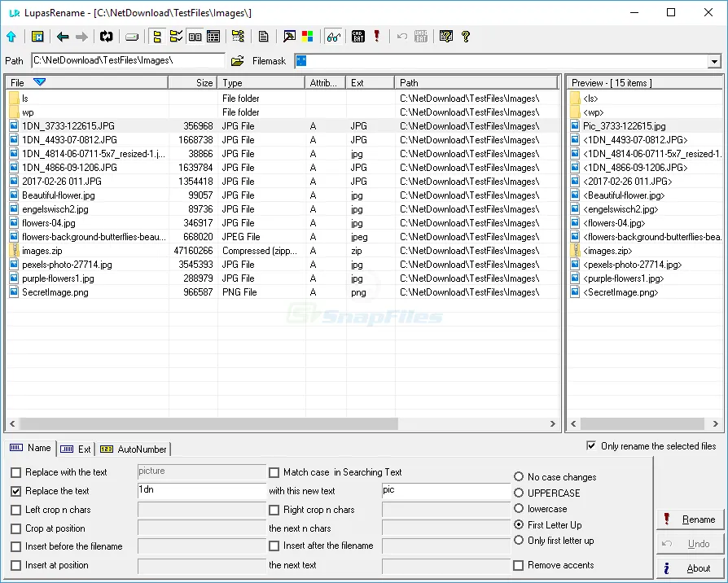Select the Only first letter up option
Screen dimensions: 728x583
coord(519,541)
